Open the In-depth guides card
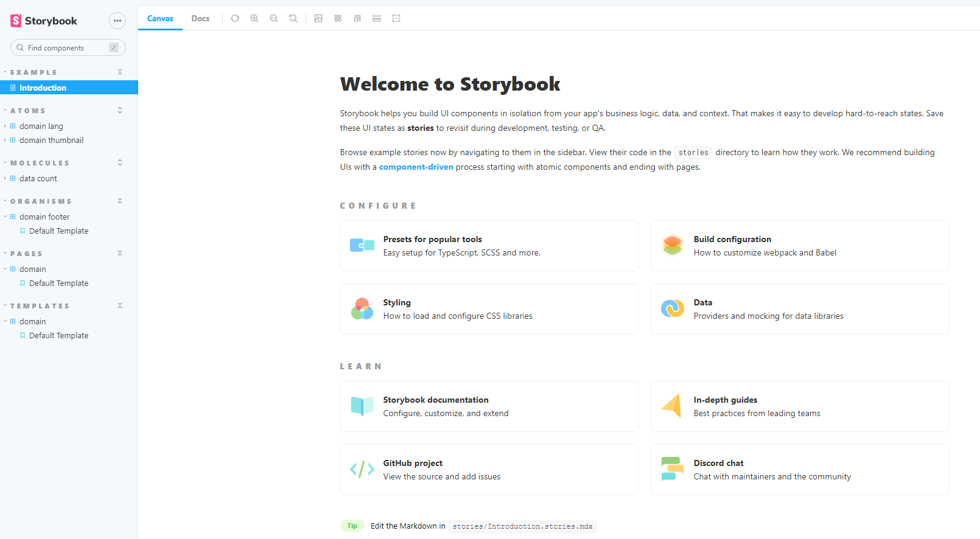This screenshot has height=539, width=980. (x=800, y=406)
